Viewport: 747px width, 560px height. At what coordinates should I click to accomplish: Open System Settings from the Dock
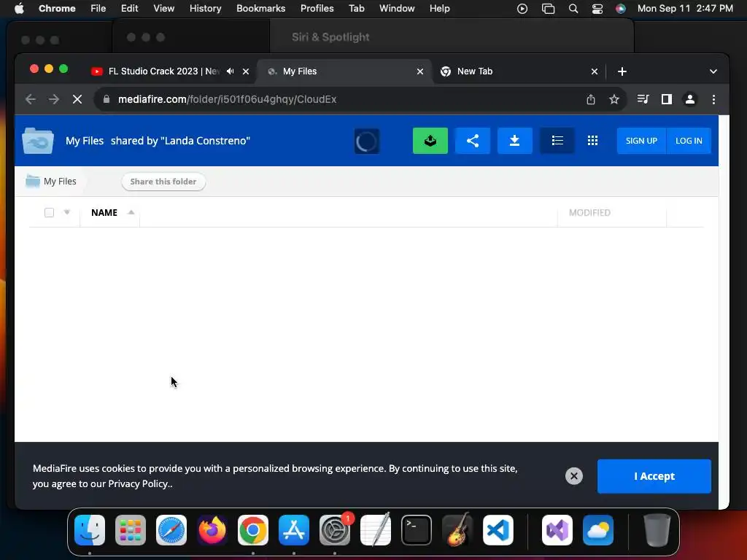(334, 530)
